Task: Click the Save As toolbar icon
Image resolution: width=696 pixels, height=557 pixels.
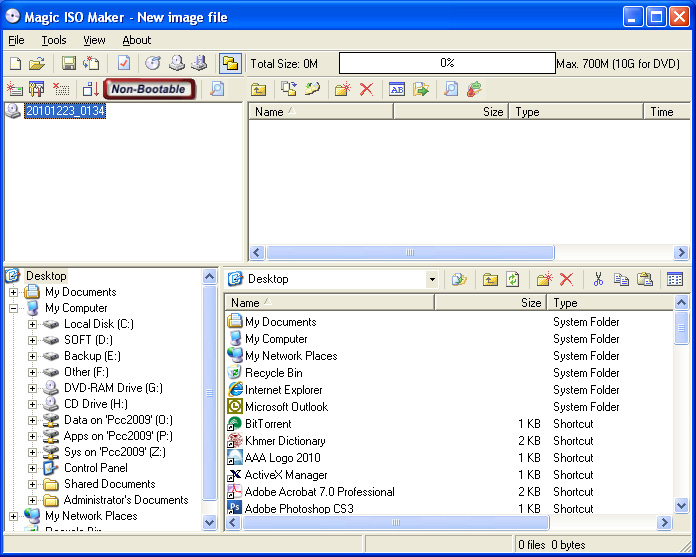Action: coord(91,63)
